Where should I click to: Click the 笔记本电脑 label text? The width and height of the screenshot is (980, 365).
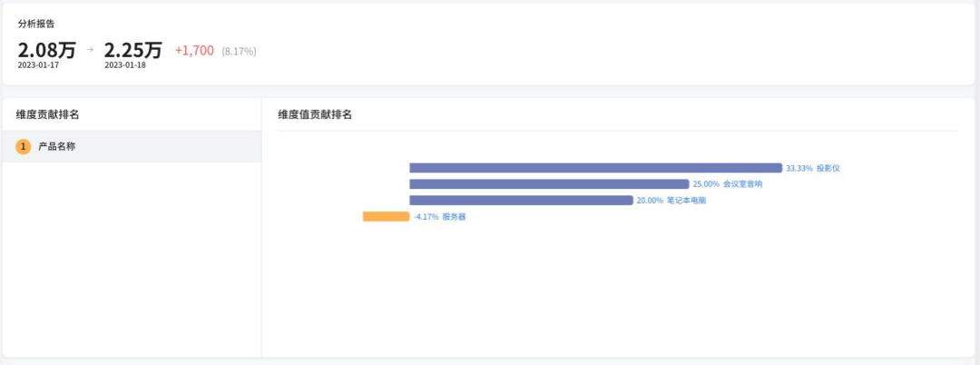(686, 201)
